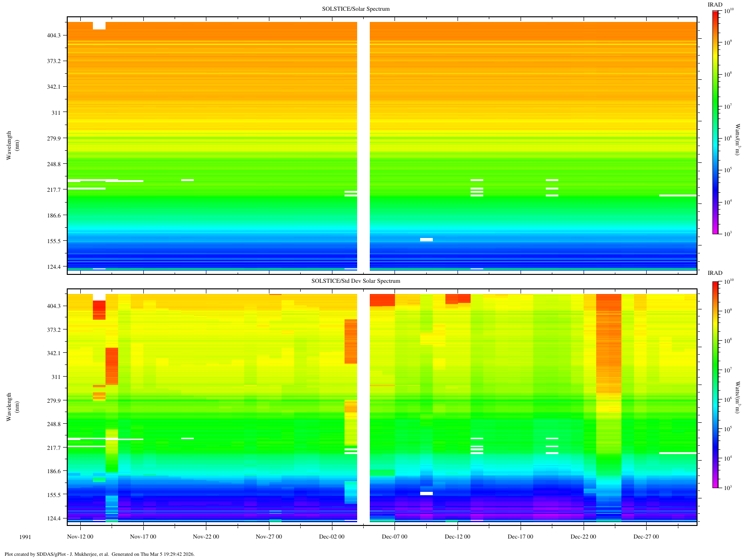Image resolution: width=747 pixels, height=560 pixels.
Task: Select the Dec-12 00 time axis label
Action: point(458,537)
